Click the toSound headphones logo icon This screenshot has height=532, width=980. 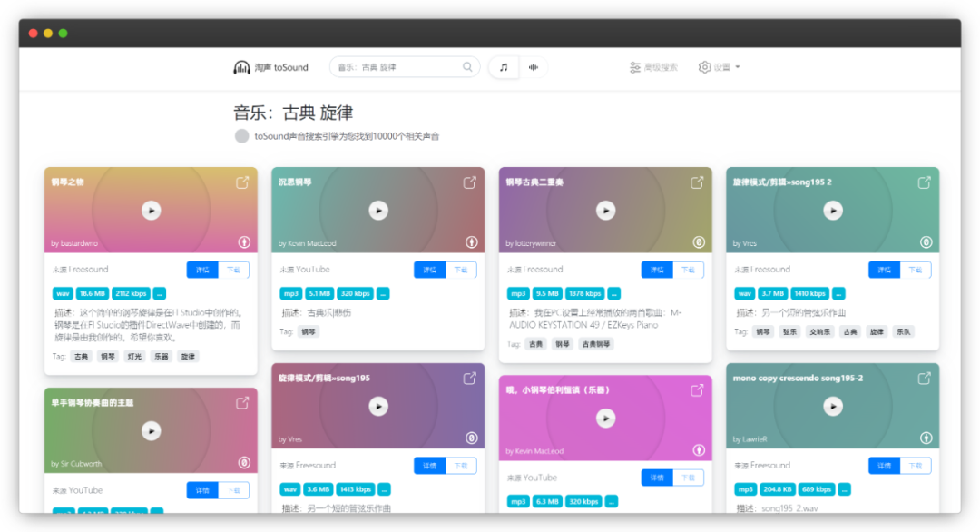pos(241,66)
